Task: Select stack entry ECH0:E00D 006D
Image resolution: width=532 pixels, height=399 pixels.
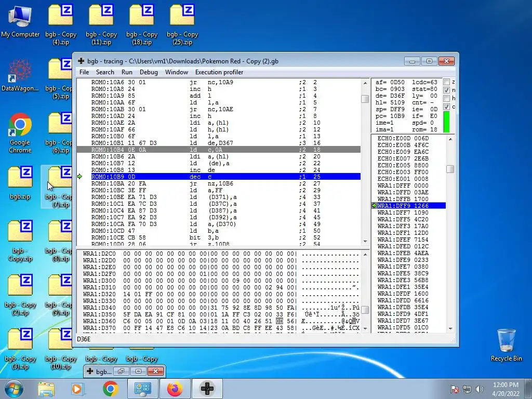Action: 403,138
